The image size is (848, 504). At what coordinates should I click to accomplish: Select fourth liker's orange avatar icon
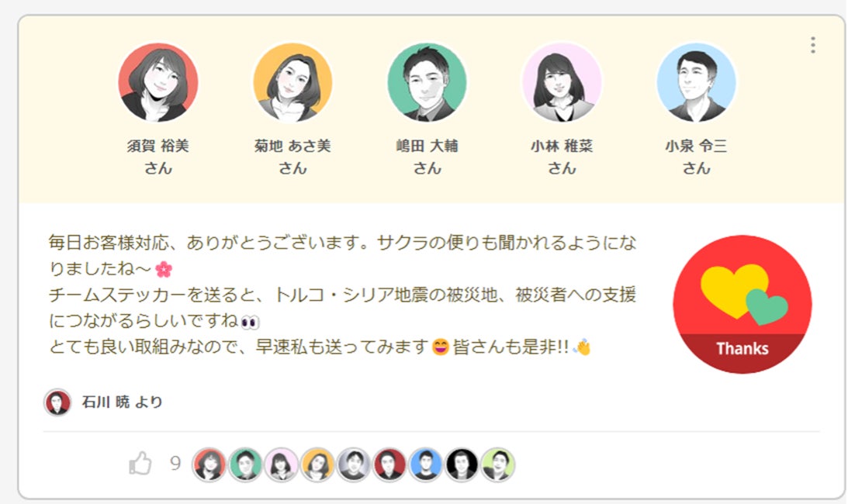(317, 464)
